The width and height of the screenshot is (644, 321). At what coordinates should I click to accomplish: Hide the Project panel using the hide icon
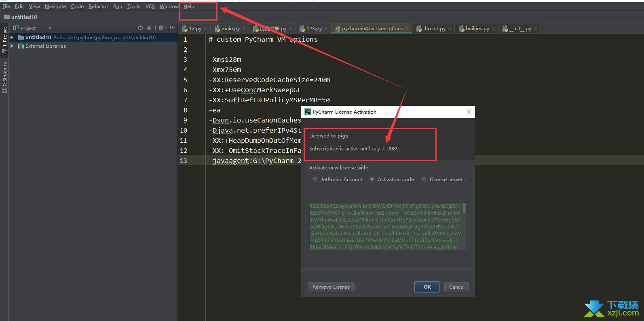172,28
